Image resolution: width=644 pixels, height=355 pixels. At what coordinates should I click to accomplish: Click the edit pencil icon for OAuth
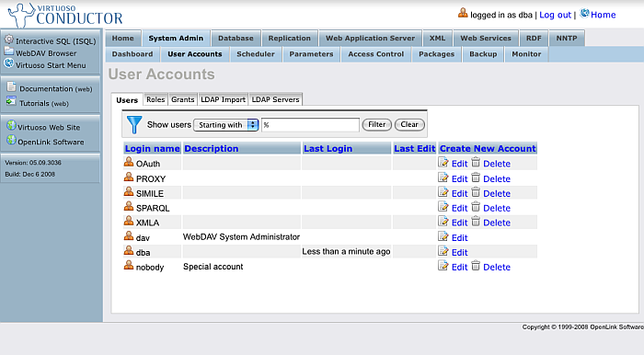click(x=443, y=162)
